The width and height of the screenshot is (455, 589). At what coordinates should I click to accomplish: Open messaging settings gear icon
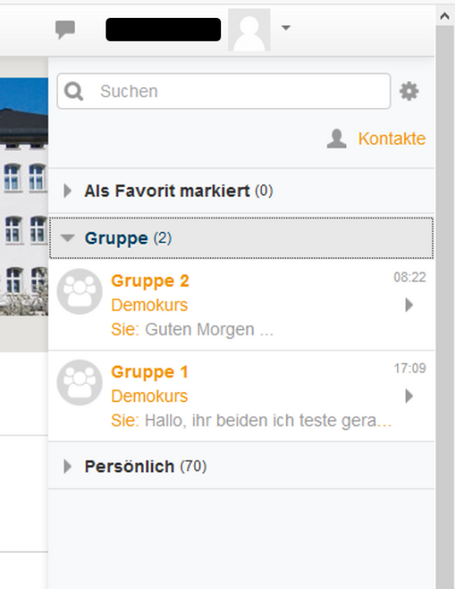pyautogui.click(x=409, y=91)
